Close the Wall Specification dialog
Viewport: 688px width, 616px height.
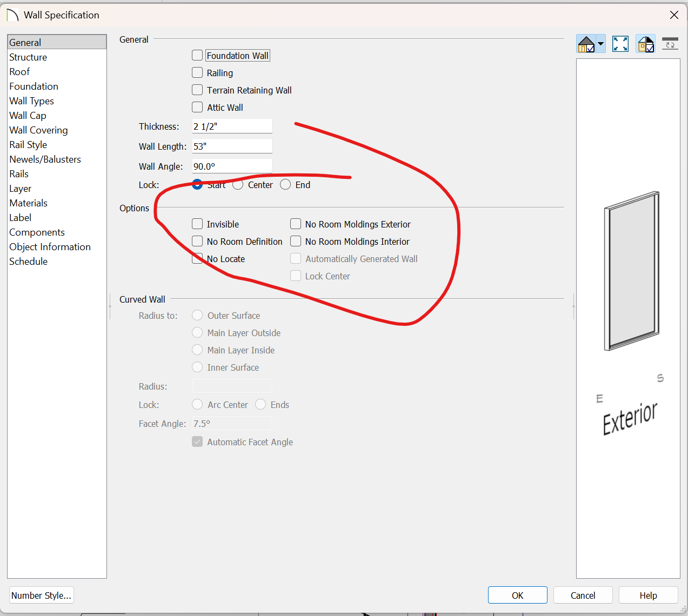674,15
